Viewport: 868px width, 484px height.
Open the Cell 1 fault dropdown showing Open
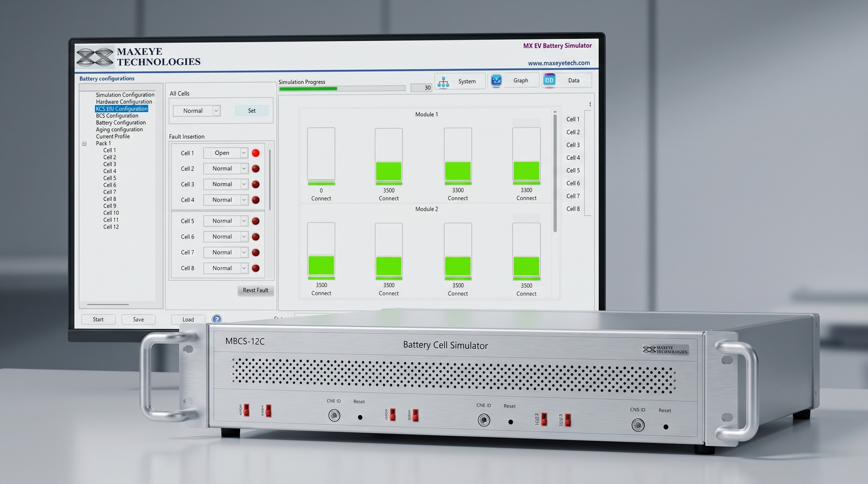tap(226, 153)
